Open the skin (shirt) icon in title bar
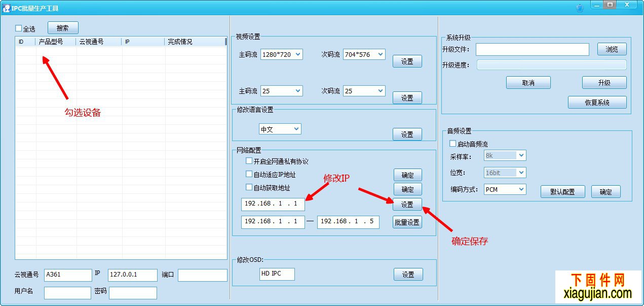 coord(580,8)
